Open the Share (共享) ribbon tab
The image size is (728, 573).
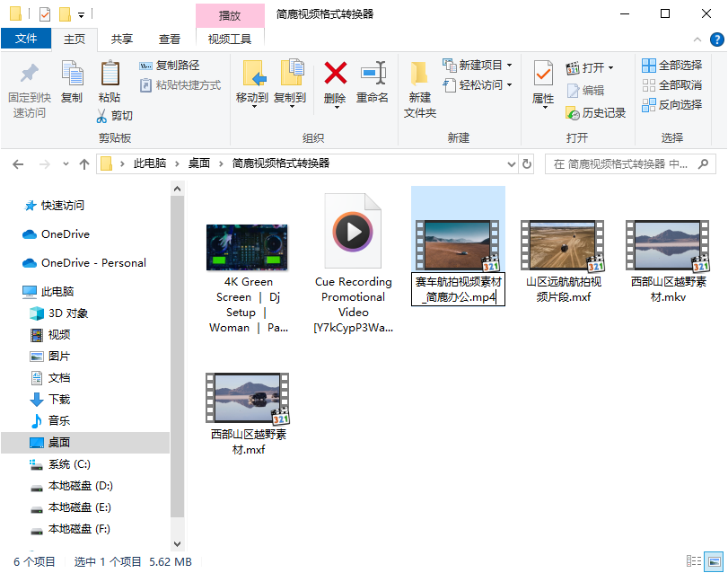(x=122, y=39)
